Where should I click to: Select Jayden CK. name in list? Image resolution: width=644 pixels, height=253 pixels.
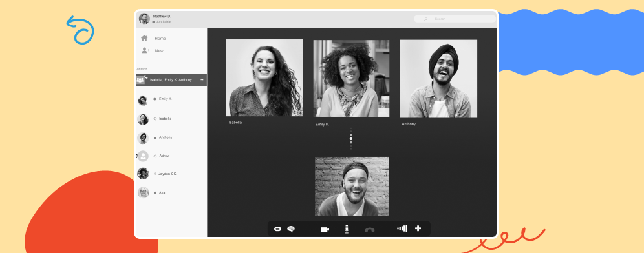167,174
